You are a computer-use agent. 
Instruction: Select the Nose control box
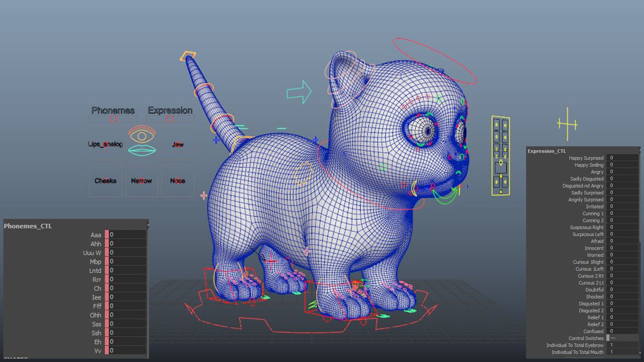[178, 181]
